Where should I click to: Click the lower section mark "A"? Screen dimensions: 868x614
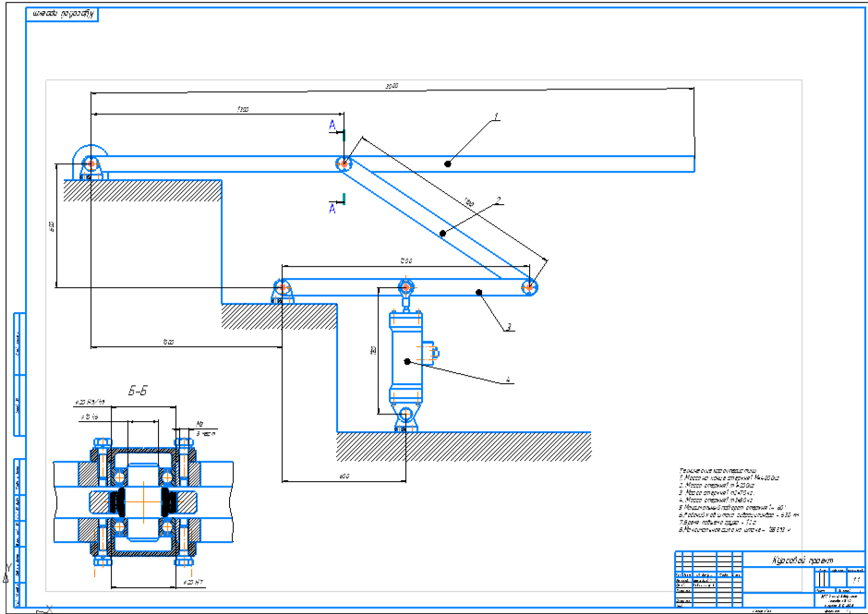point(332,208)
